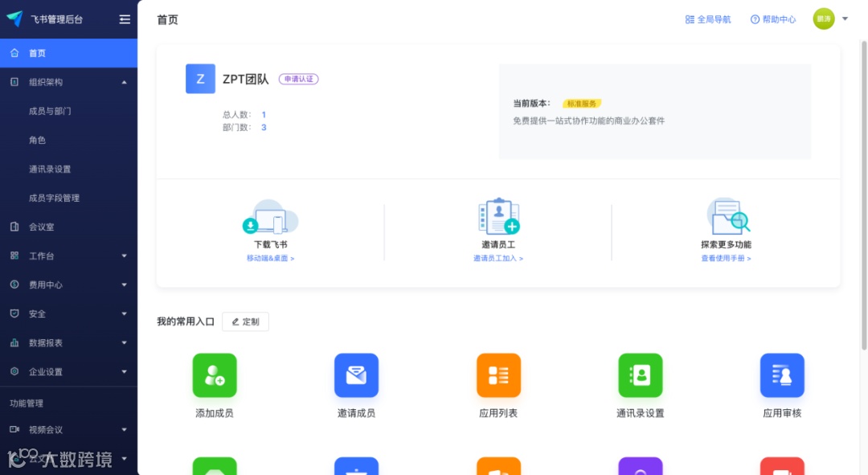
Task: Expand the 数据报表 menu arrow
Action: (124, 342)
